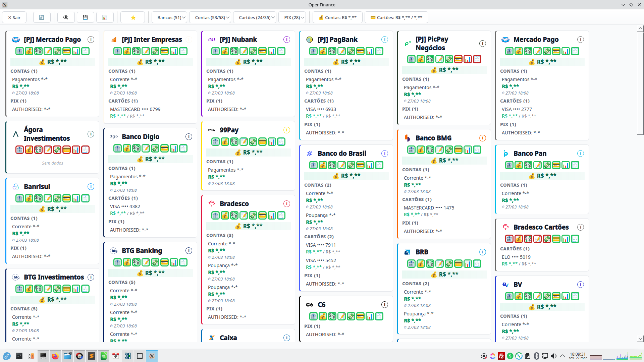The image size is (644, 362).
Task: Click the info icon on 99Pay card
Action: (x=286, y=130)
